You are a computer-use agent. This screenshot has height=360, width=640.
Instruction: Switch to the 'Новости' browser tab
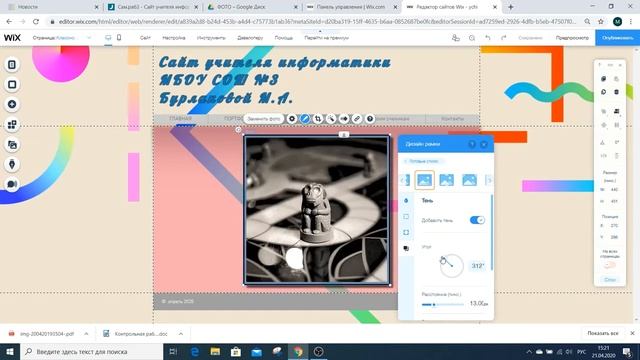click(x=53, y=7)
